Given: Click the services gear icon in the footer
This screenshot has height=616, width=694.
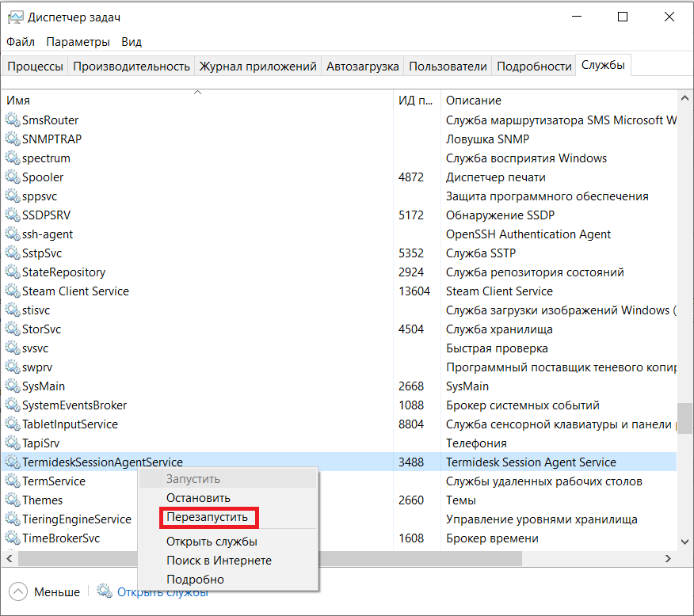Looking at the screenshot, I should (105, 591).
